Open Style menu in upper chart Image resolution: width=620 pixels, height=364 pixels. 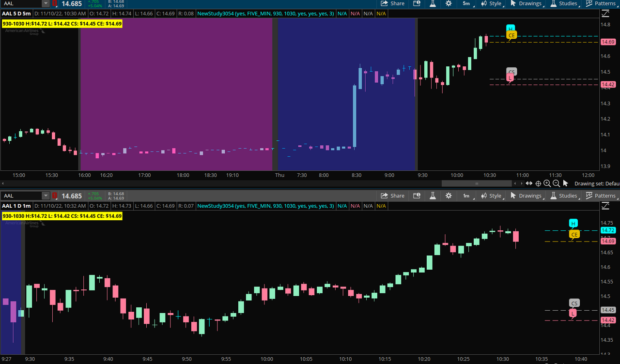492,3
